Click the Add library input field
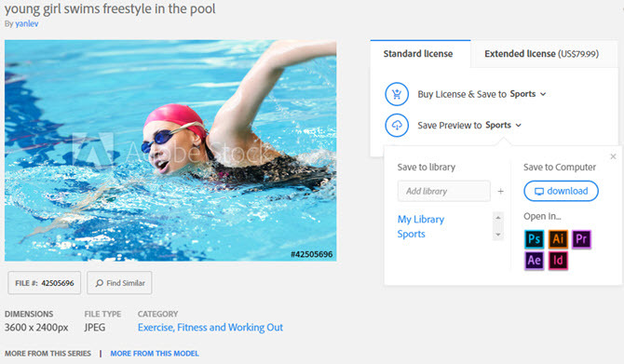624x364 pixels. point(443,191)
